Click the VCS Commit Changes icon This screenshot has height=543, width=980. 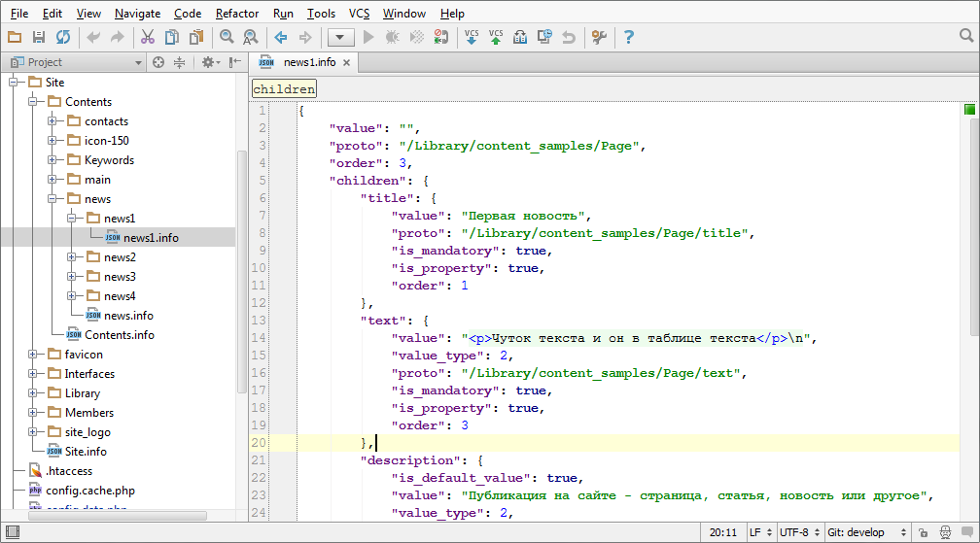tap(496, 37)
